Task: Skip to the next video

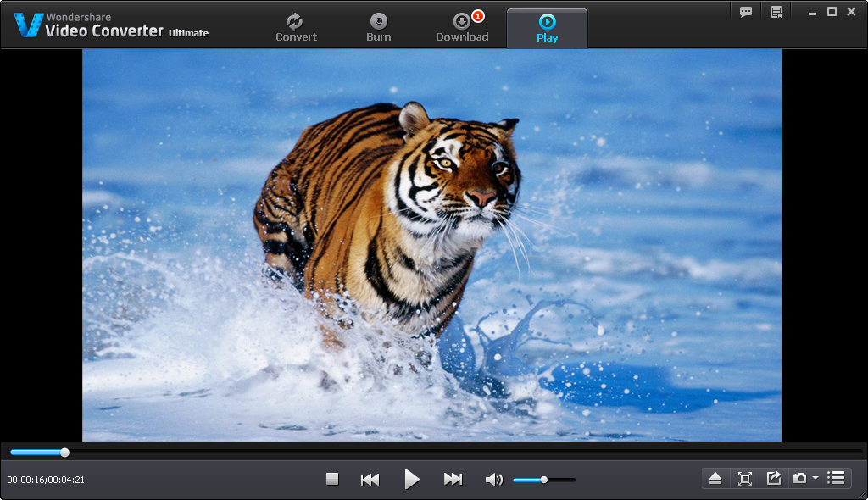Action: coord(453,479)
